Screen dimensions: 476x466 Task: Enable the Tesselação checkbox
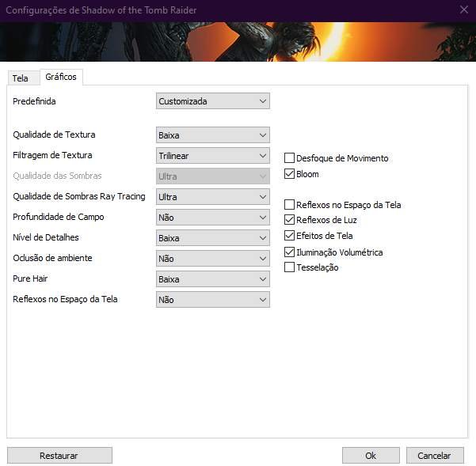pyautogui.click(x=290, y=267)
